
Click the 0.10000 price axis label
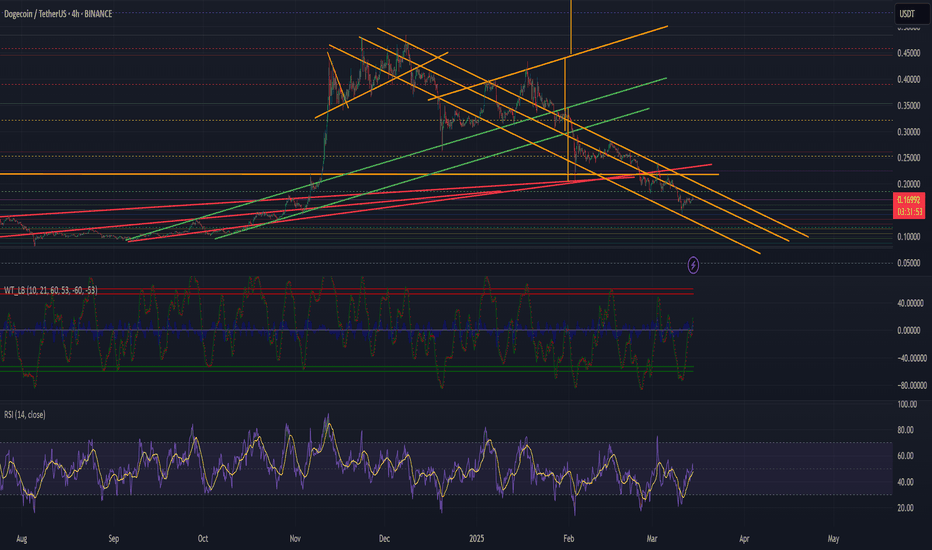(x=908, y=237)
